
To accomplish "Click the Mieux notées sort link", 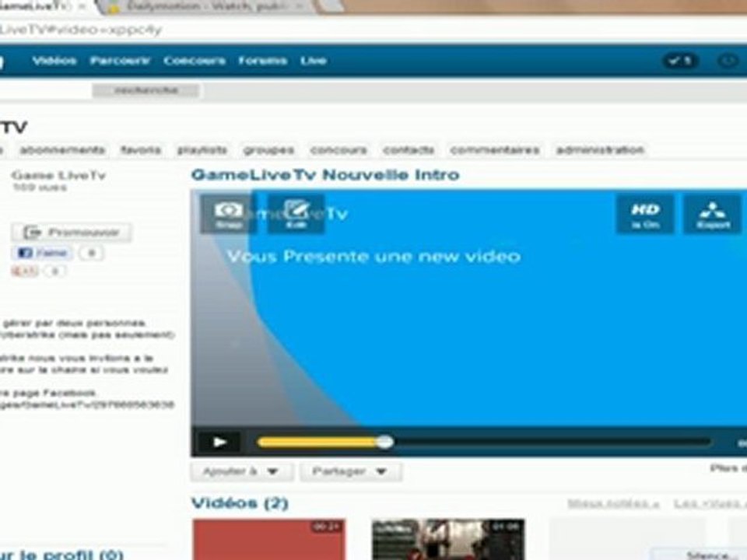I will 614,503.
